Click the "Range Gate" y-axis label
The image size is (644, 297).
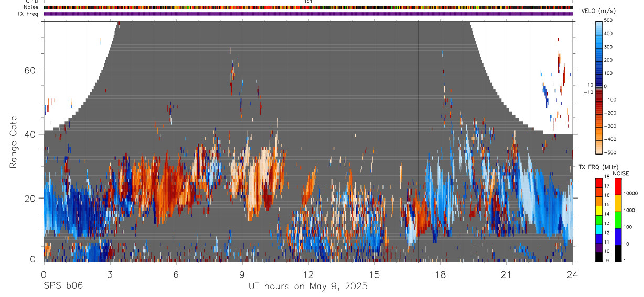click(14, 142)
